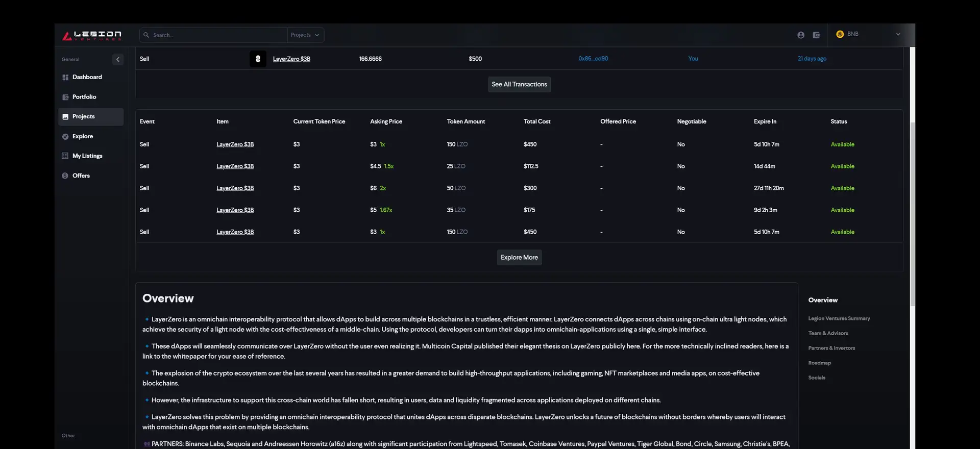Click the LayerZero token logo thumbnail
This screenshot has width=980, height=449.
[258, 59]
